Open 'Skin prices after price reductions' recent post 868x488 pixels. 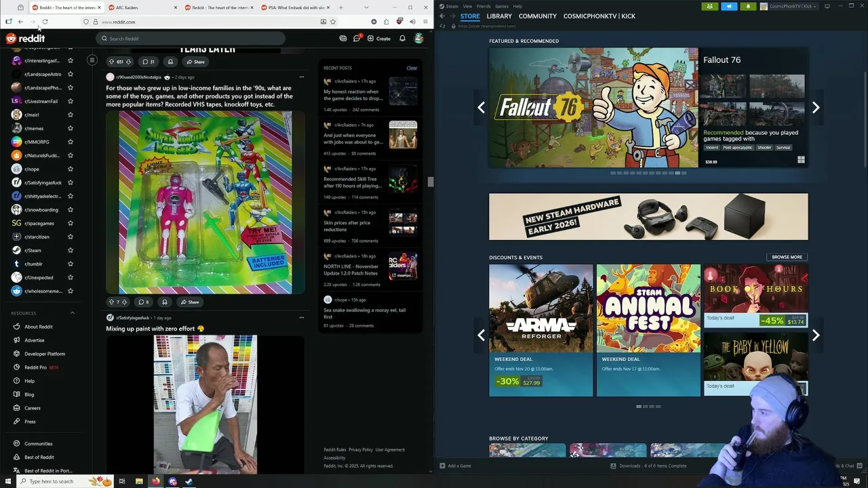370,226
